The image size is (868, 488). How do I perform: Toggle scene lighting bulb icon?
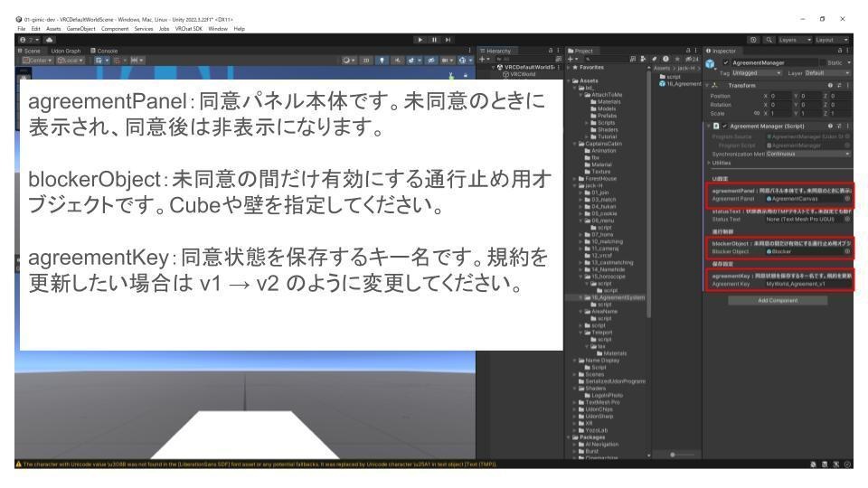point(382,61)
